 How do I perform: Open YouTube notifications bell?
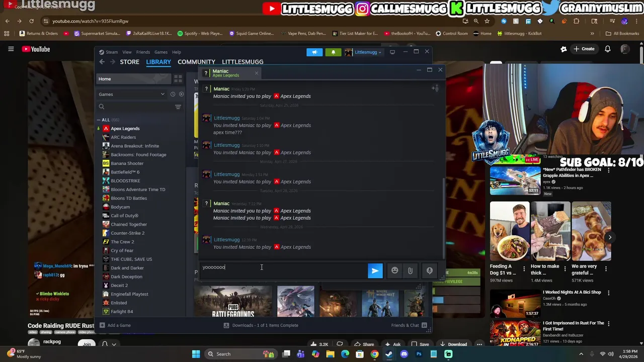tap(608, 49)
